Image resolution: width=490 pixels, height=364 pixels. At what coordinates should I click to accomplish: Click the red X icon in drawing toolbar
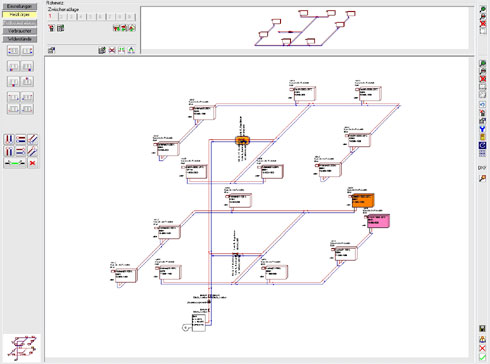482,79
